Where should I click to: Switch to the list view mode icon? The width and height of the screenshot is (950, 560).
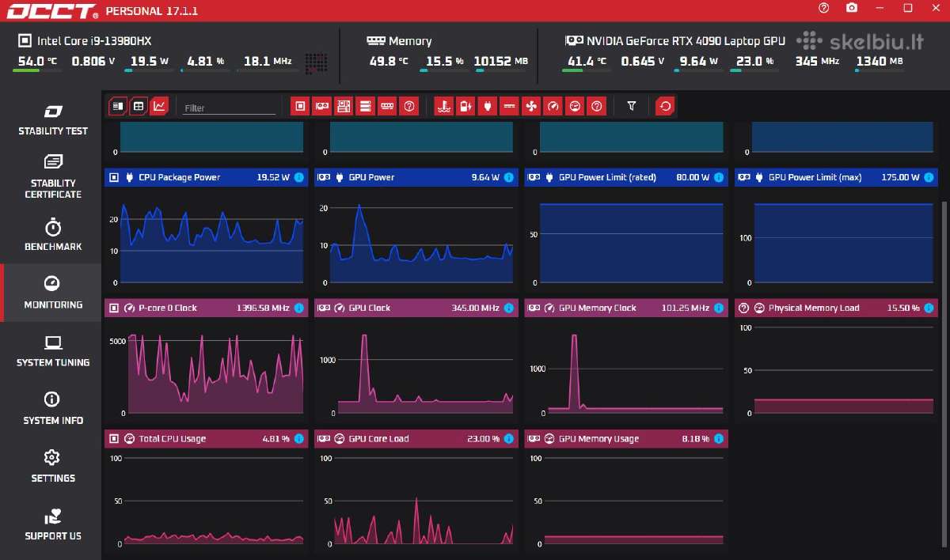[117, 105]
